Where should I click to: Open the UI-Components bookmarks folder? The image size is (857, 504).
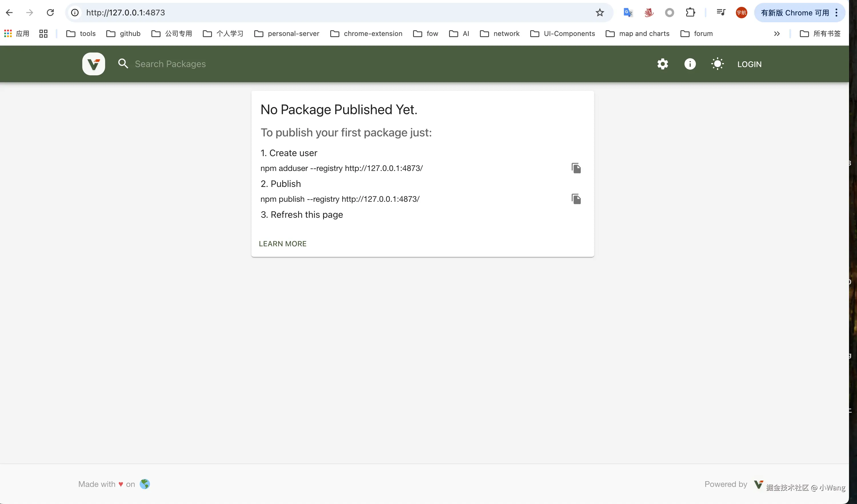point(562,34)
